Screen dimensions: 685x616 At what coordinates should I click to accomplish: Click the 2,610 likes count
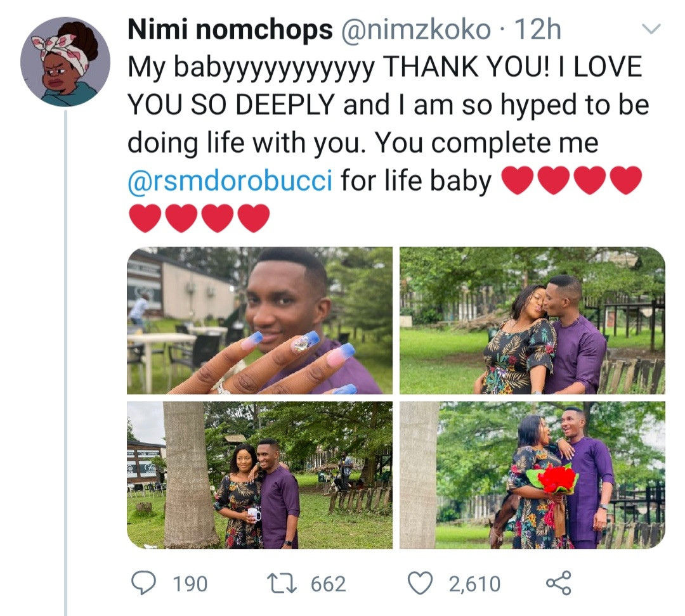pyautogui.click(x=474, y=584)
